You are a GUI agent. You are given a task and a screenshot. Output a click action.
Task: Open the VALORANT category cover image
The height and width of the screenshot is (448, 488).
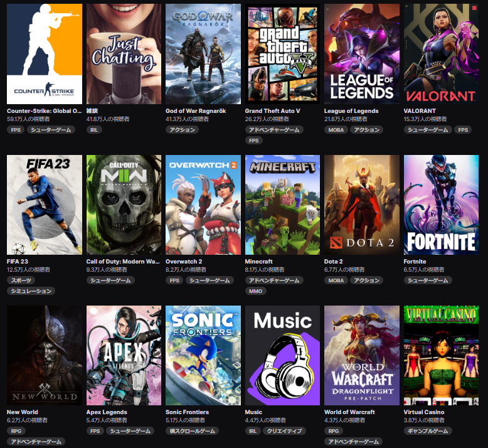click(441, 54)
